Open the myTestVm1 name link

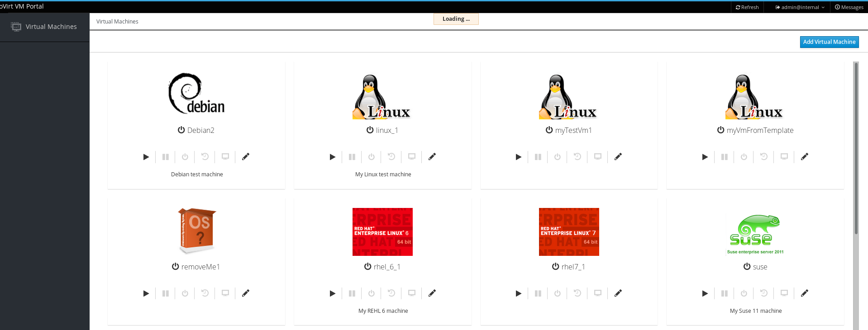[x=573, y=130]
